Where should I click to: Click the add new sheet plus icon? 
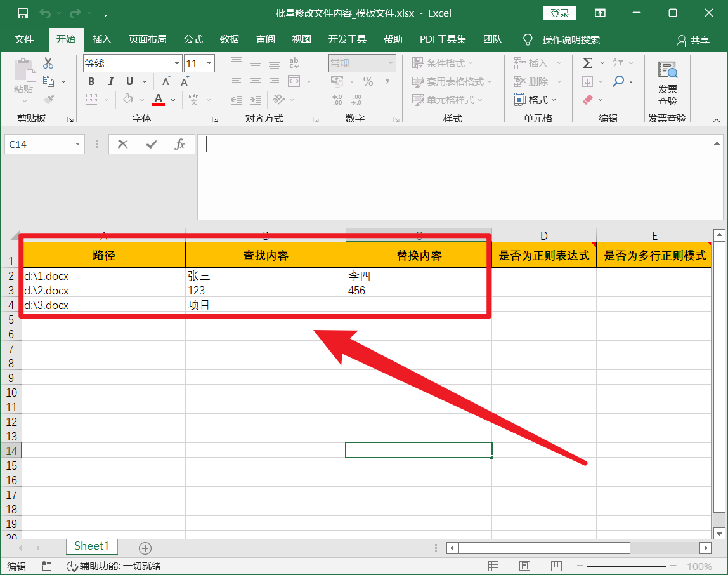tap(145, 548)
